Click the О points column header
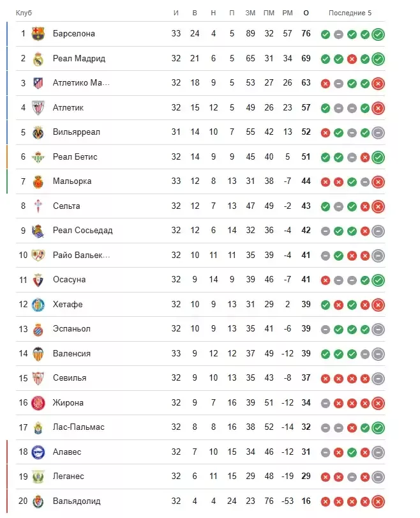Image resolution: width=420 pixels, height=518 pixels. (x=306, y=13)
